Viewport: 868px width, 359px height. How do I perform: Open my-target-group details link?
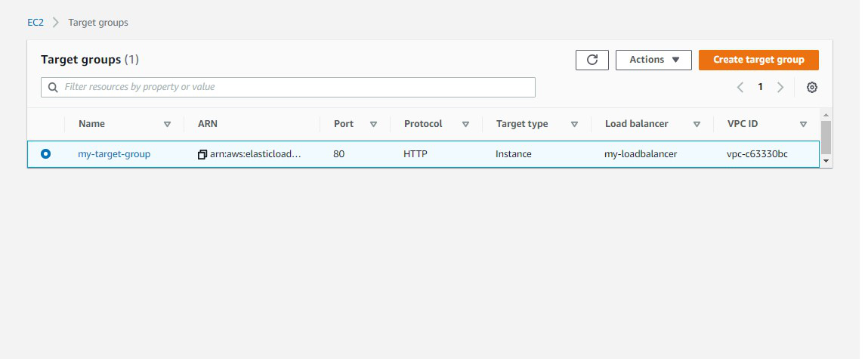pos(114,154)
